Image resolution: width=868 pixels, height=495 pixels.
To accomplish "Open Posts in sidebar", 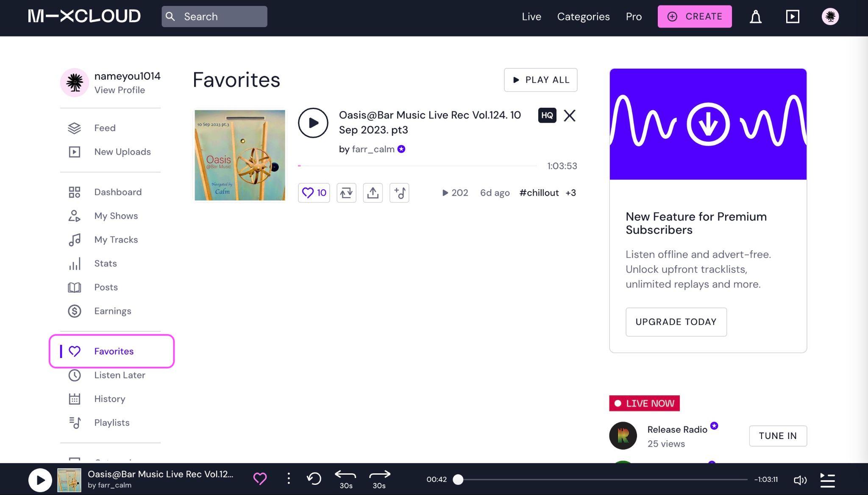I will [106, 287].
